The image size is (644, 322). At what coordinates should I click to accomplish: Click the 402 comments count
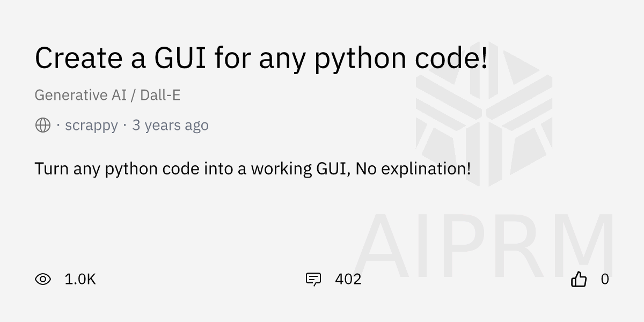click(348, 279)
